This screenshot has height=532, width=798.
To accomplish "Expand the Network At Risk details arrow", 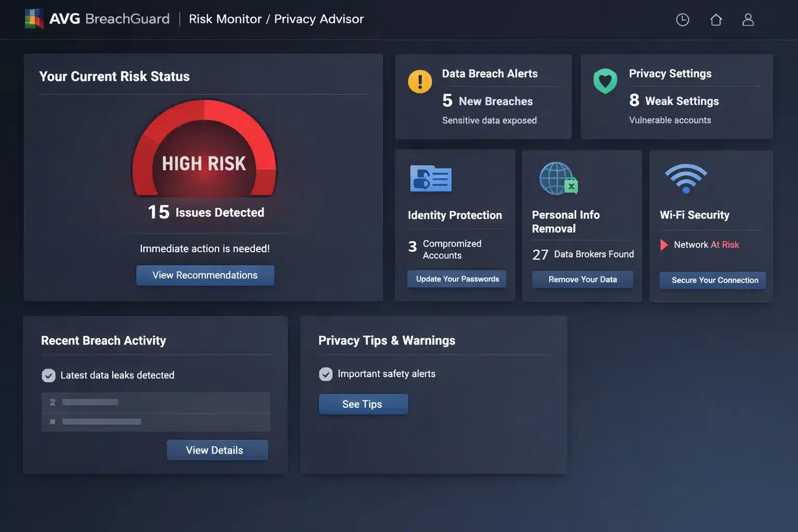I will (x=664, y=245).
